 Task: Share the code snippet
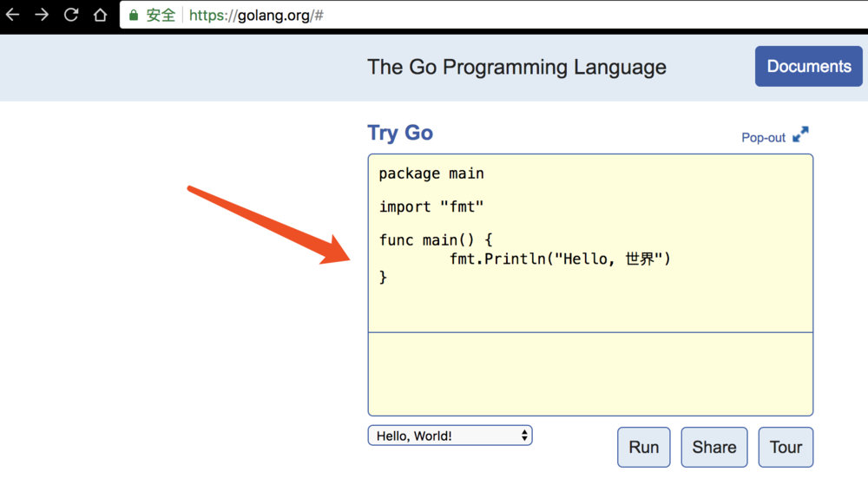714,447
